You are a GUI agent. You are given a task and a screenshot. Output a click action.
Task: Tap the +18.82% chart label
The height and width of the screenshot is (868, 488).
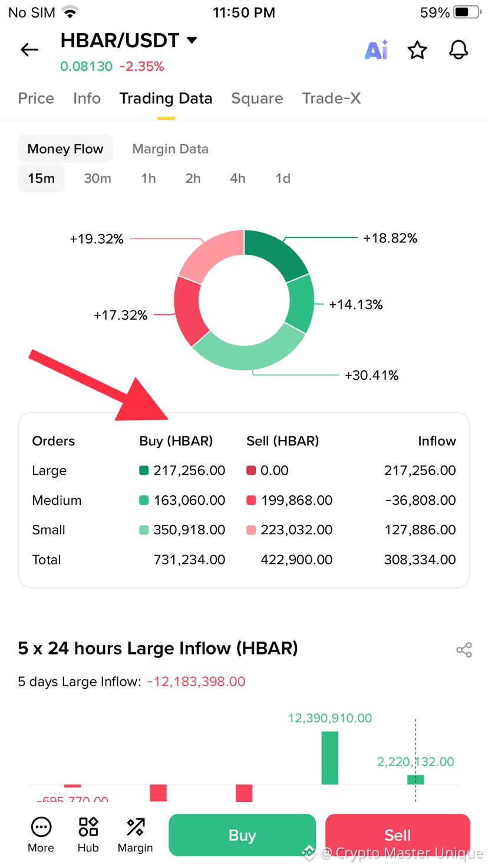[x=390, y=238]
